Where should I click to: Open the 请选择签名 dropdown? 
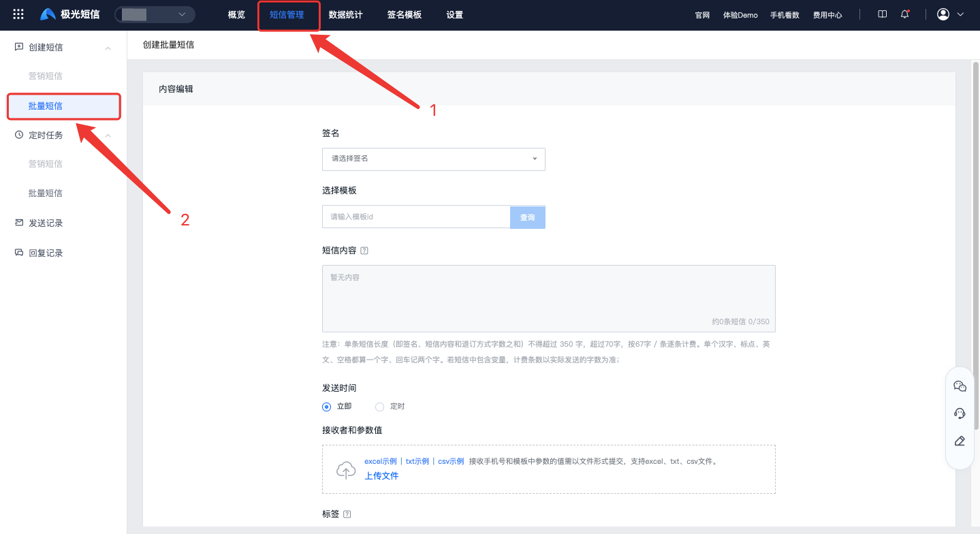(x=433, y=159)
